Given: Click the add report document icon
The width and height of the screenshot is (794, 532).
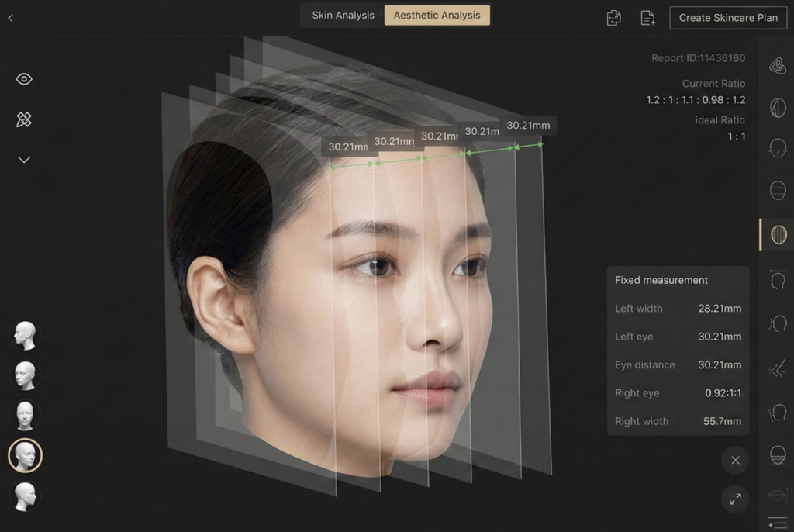Looking at the screenshot, I should click(x=647, y=18).
